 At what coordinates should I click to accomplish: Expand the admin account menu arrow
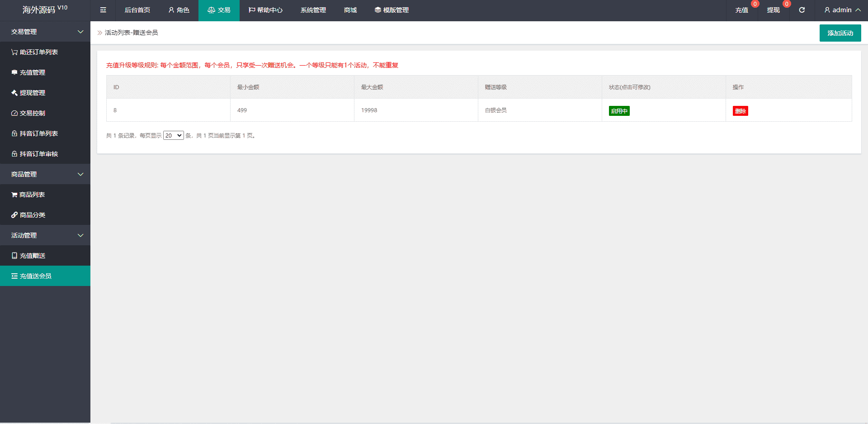coord(858,10)
